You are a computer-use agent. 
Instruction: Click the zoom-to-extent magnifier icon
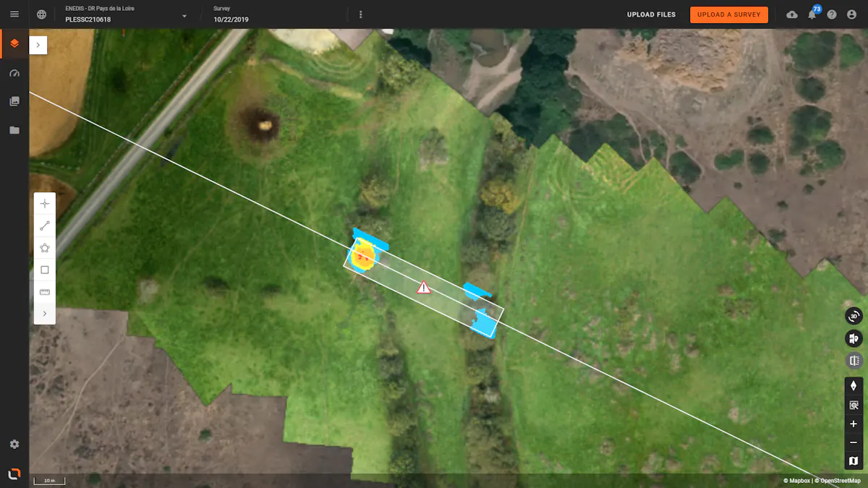coord(854,405)
